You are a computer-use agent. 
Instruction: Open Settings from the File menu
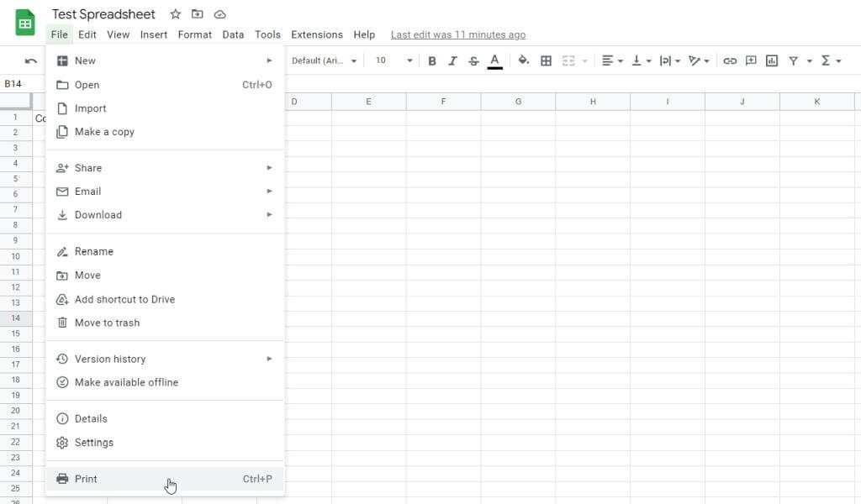click(x=165, y=443)
